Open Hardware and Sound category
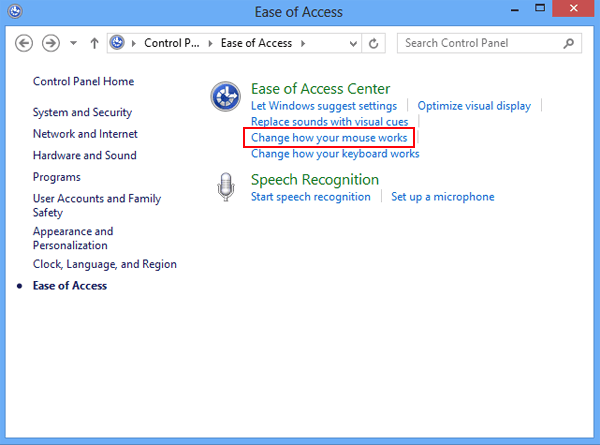The width and height of the screenshot is (600, 445). coord(85,155)
